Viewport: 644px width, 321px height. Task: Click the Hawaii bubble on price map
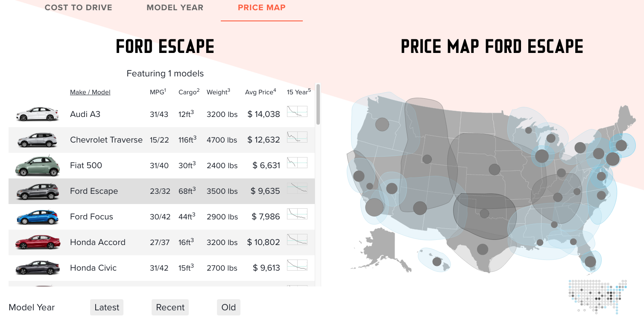437,261
